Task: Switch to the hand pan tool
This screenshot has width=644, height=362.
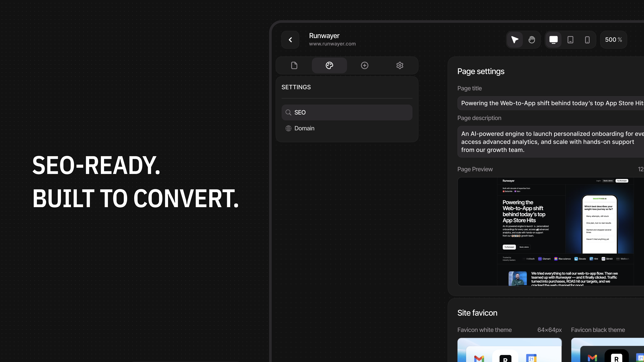Action: coord(532,40)
